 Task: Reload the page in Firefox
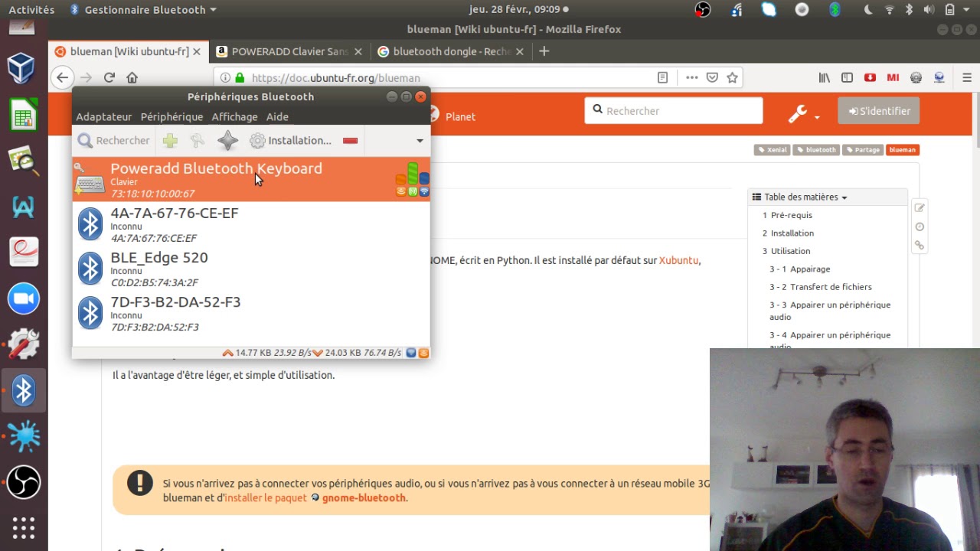pos(109,77)
